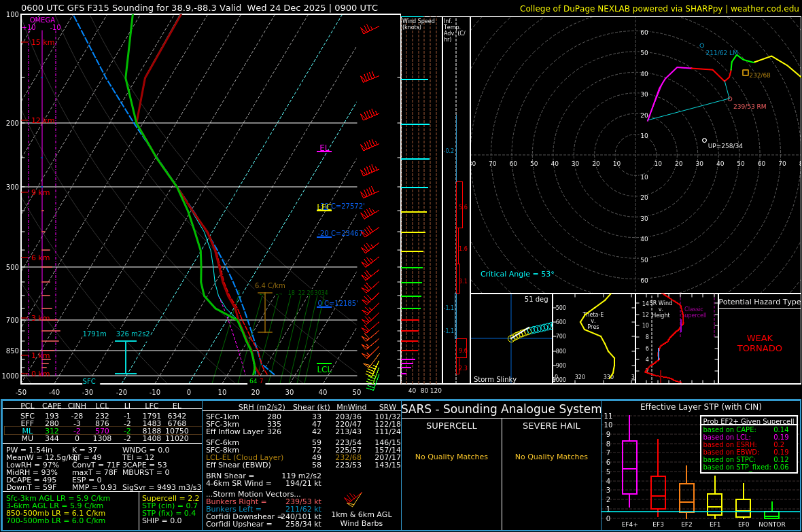
Task: Click the SFC-1km SRH row
Action: 302,417
